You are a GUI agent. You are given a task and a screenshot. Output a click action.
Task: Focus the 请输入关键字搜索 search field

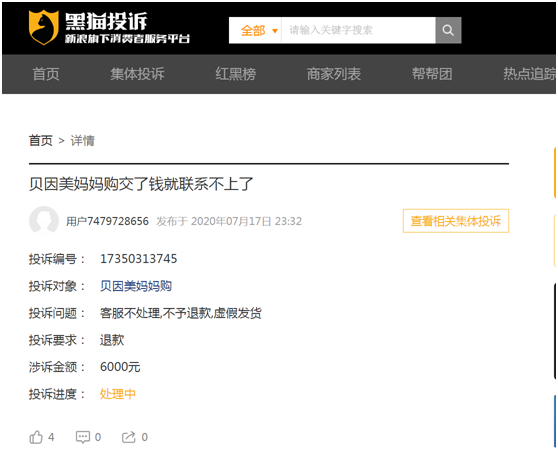pos(358,30)
